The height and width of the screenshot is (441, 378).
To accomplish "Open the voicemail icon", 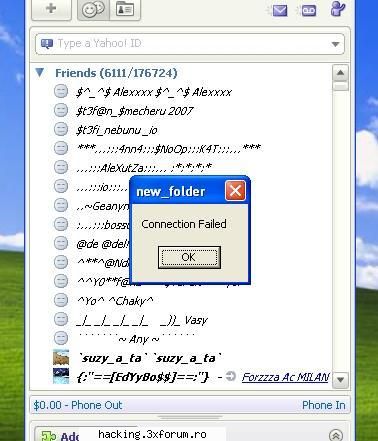I will point(309,10).
